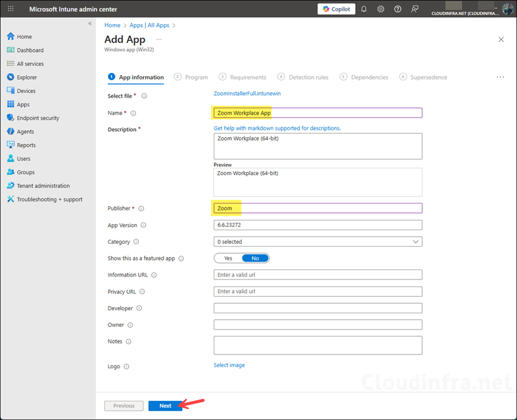Click the help question mark icon
This screenshot has width=517, height=420.
coord(397,9)
